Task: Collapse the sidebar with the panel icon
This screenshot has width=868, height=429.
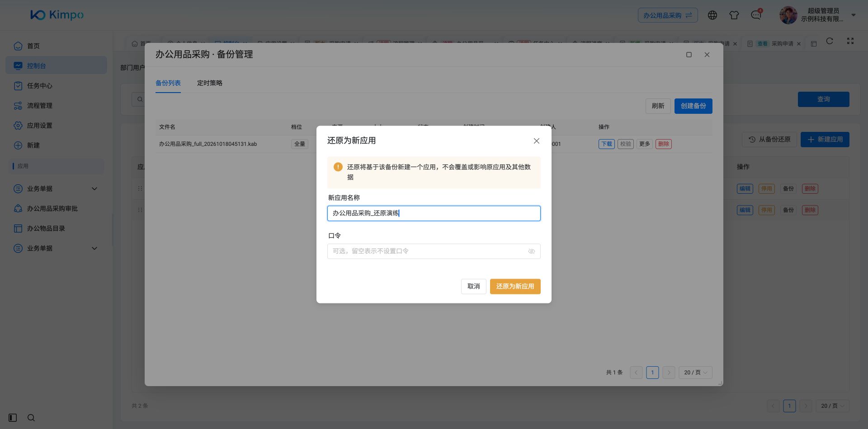Action: click(13, 418)
